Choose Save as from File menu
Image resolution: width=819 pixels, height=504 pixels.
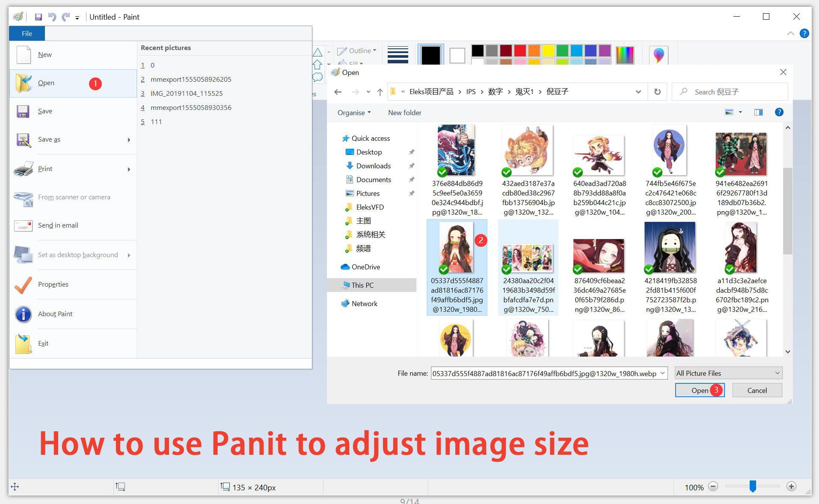49,139
